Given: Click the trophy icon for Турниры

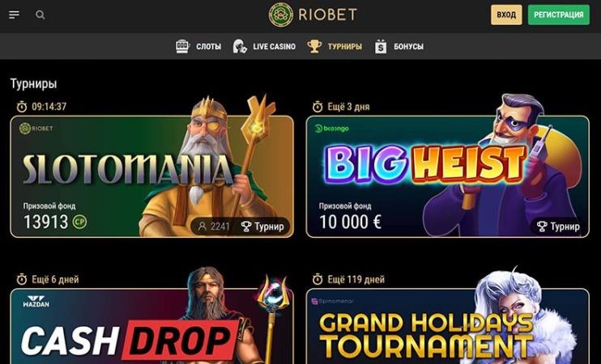Looking at the screenshot, I should (314, 46).
